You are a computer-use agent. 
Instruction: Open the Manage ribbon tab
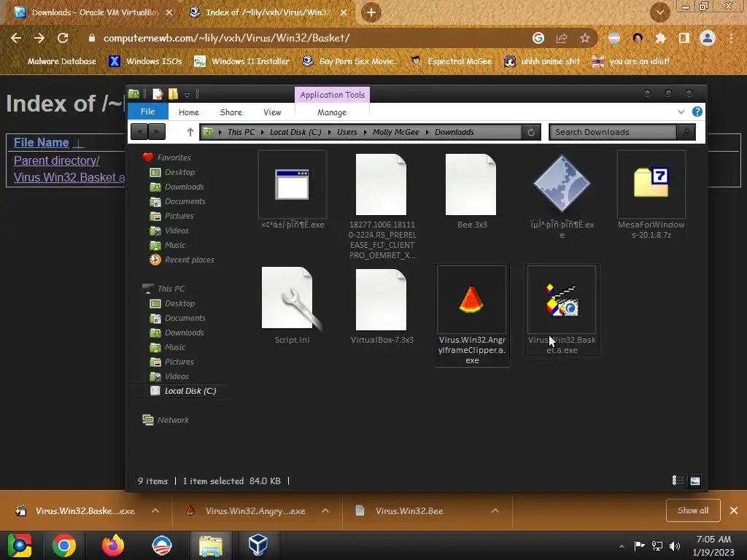[332, 112]
